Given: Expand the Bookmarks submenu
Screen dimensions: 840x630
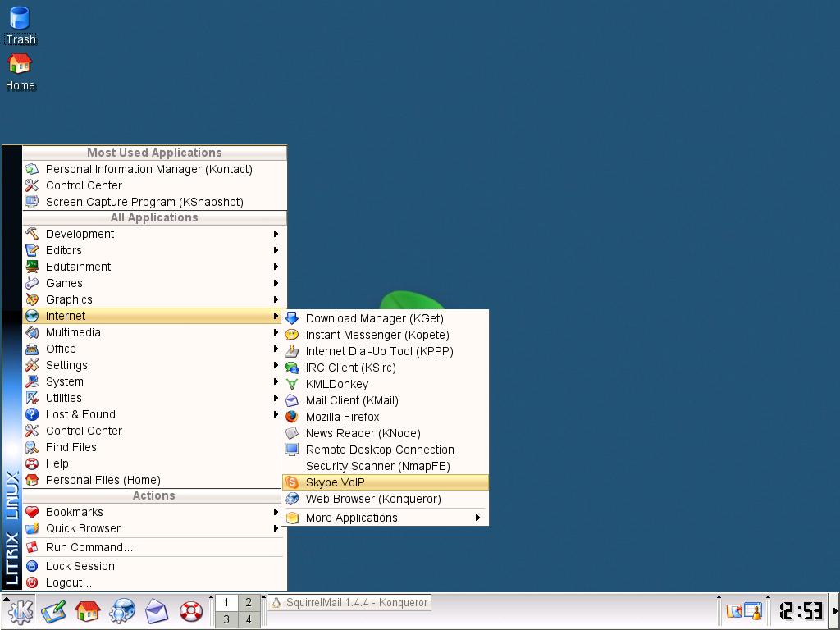Looking at the screenshot, I should (153, 512).
